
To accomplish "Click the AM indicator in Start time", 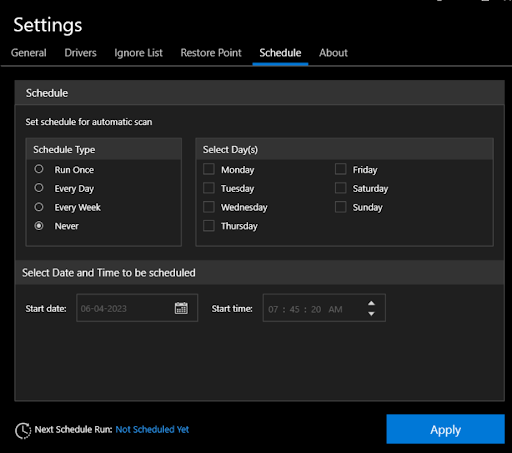I will [x=335, y=309].
